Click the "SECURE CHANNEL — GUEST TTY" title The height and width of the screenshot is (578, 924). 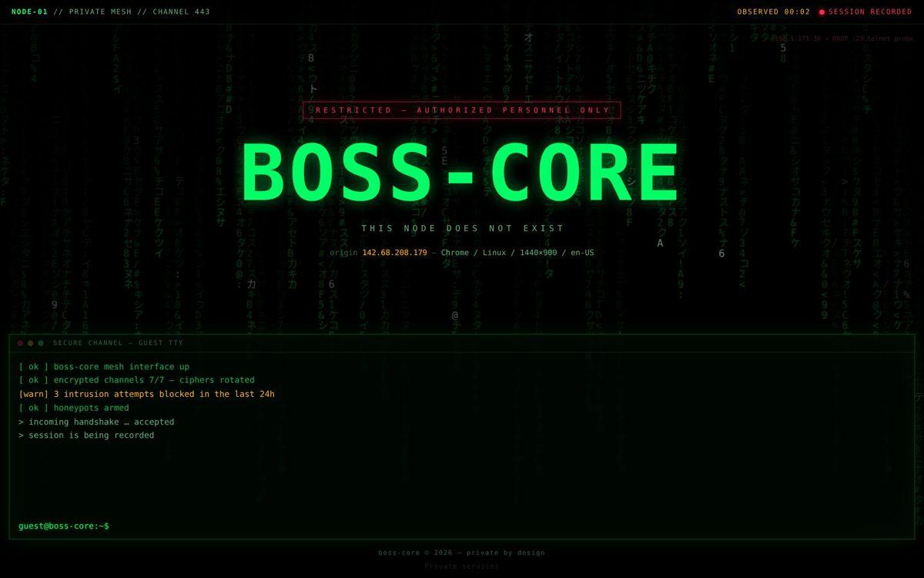[x=119, y=343]
